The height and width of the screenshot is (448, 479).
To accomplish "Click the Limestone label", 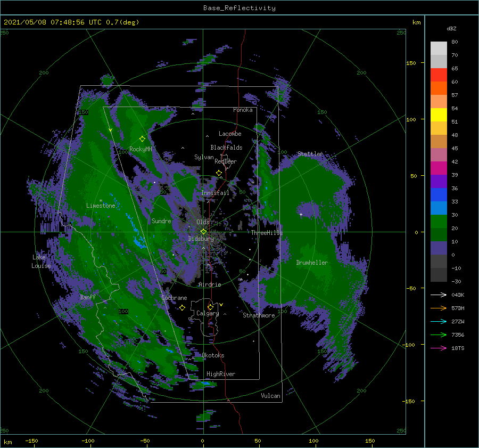I will 101,206.
